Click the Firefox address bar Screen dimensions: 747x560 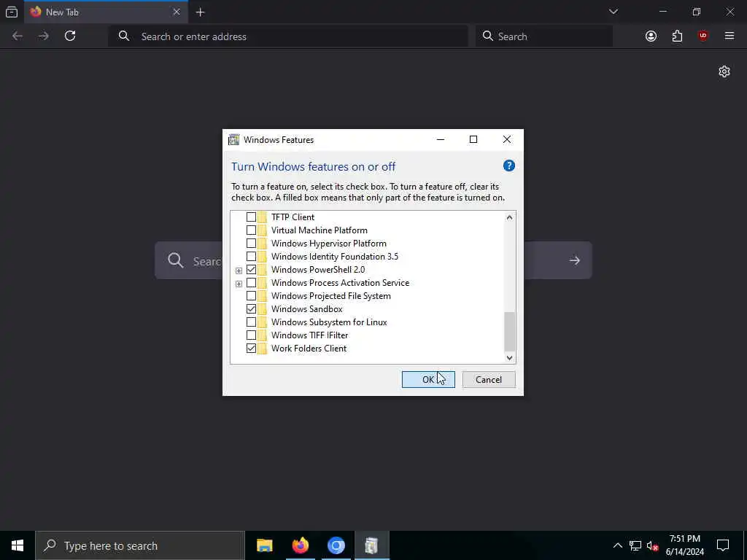tap(288, 36)
